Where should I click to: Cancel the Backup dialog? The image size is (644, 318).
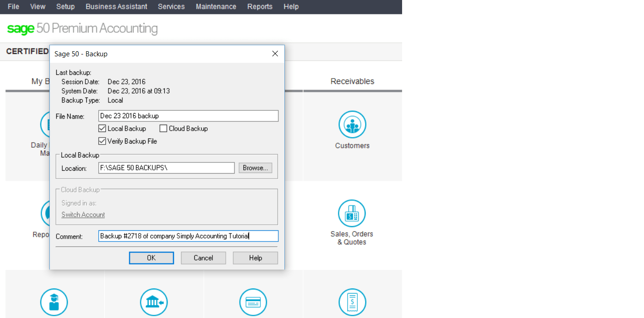[x=204, y=258]
